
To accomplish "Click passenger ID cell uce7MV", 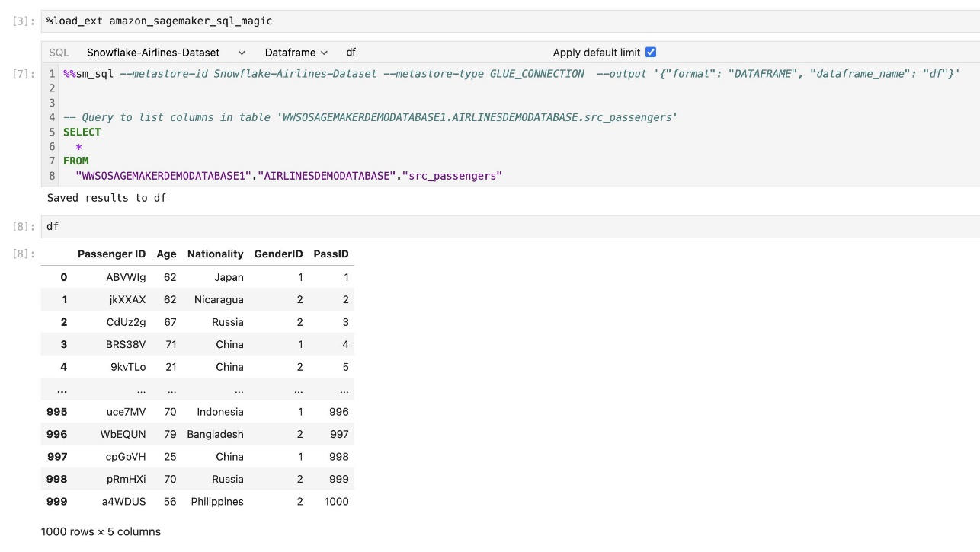I will click(126, 412).
